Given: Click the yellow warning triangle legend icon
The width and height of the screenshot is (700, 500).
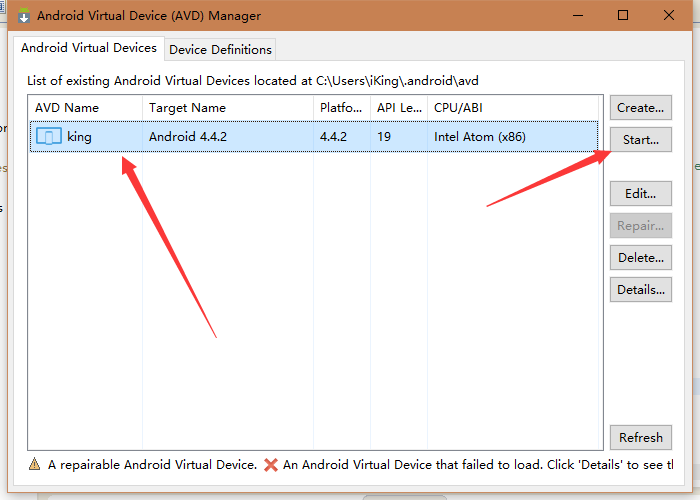Looking at the screenshot, I should point(34,464).
